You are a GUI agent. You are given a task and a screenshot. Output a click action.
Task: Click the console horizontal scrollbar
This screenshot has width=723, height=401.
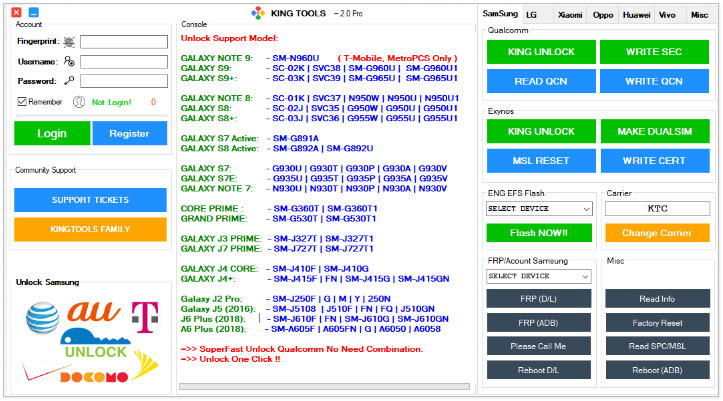pyautogui.click(x=325, y=387)
